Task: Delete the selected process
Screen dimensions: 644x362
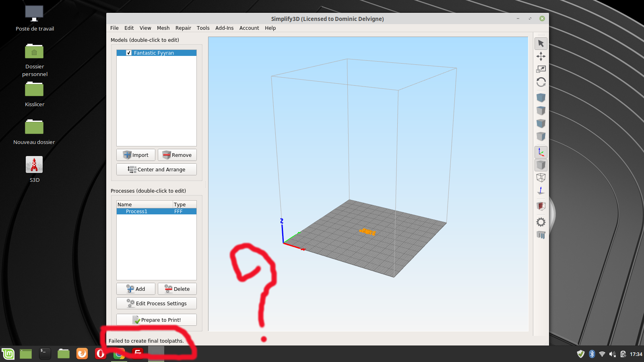Action: pos(177,289)
